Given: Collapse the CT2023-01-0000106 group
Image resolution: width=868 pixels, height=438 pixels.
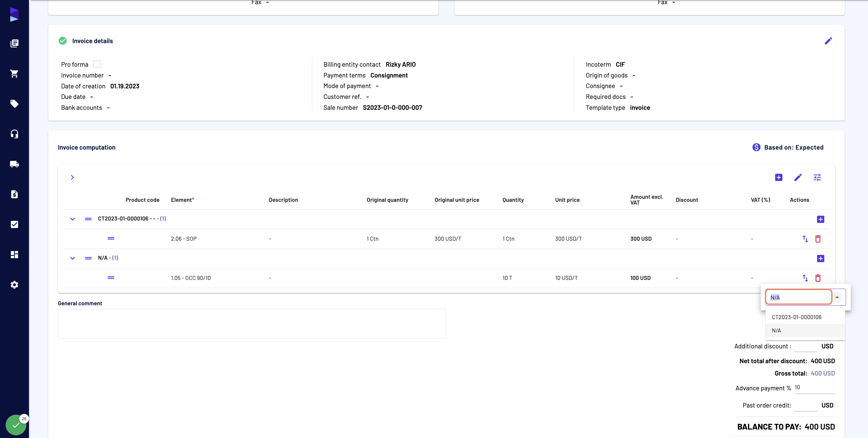Looking at the screenshot, I should 72,219.
